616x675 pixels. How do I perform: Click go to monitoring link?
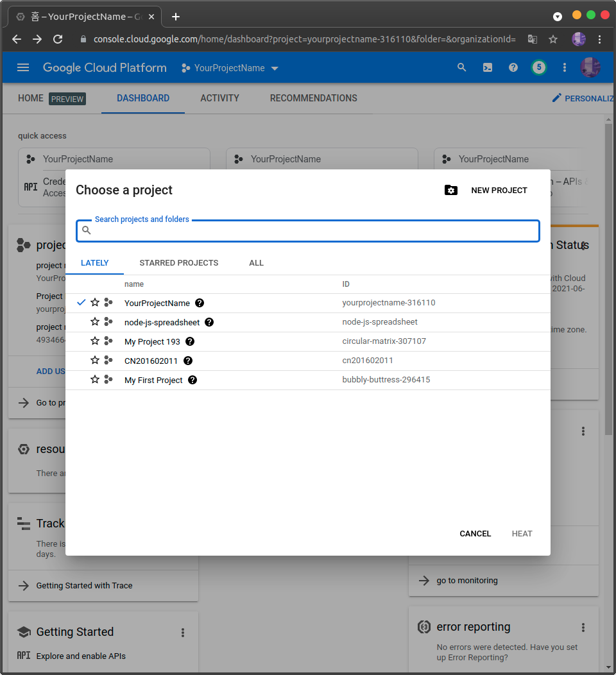[467, 581]
